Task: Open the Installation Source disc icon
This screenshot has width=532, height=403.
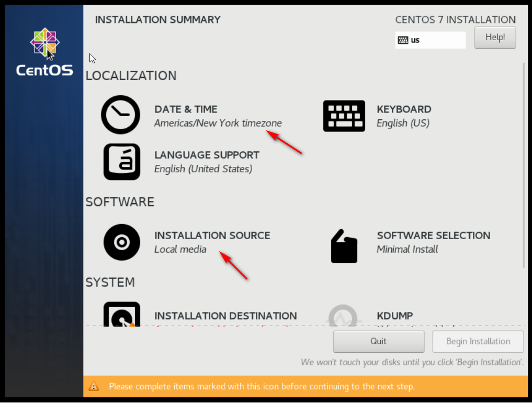Action: point(122,242)
